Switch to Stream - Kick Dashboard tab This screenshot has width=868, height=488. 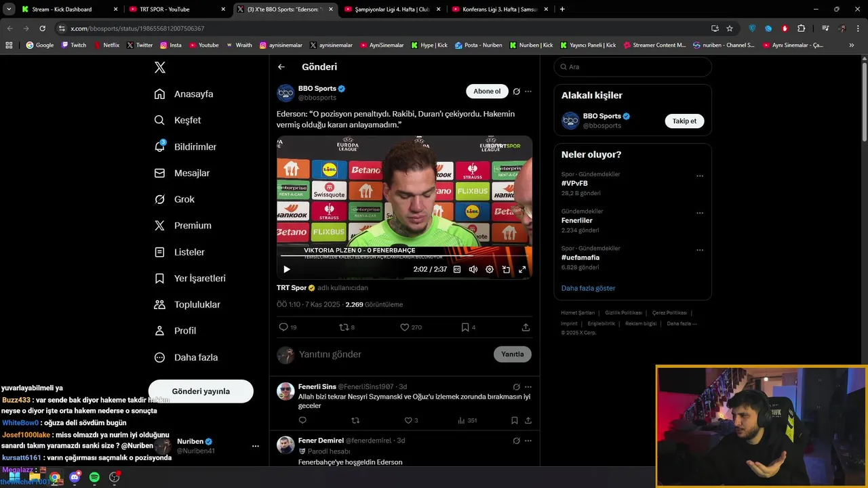tap(70, 9)
